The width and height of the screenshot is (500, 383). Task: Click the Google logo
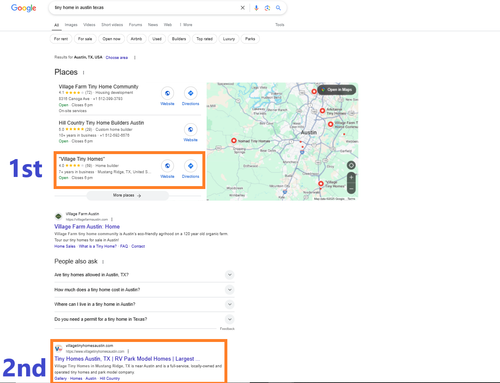[x=23, y=8]
